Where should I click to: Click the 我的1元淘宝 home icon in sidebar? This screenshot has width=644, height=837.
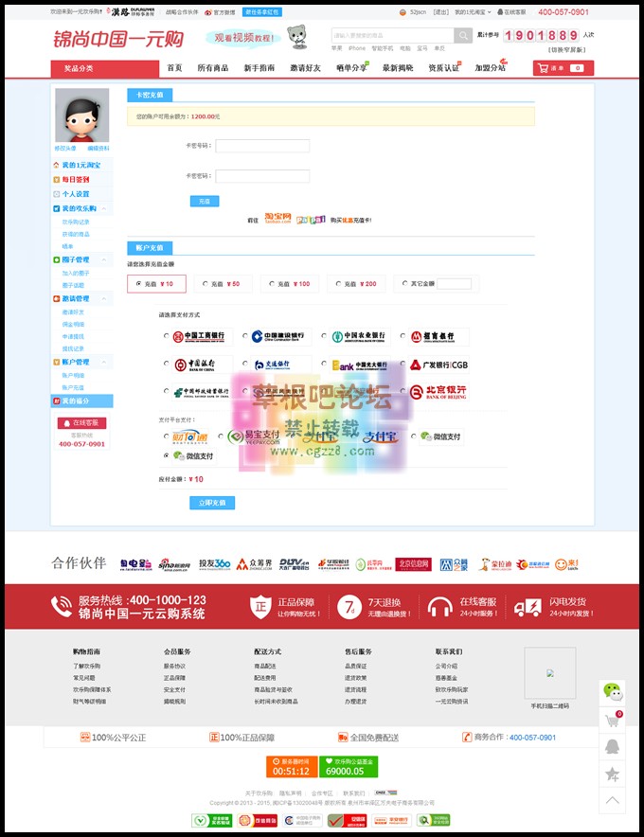tap(56, 165)
